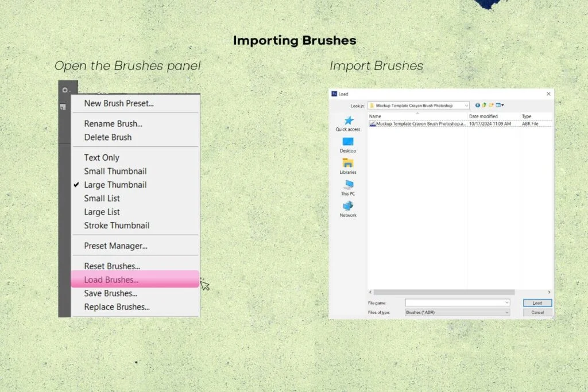Screen dimensions: 588x392
Task: Click the scrollbar right arrow
Action: 549,292
